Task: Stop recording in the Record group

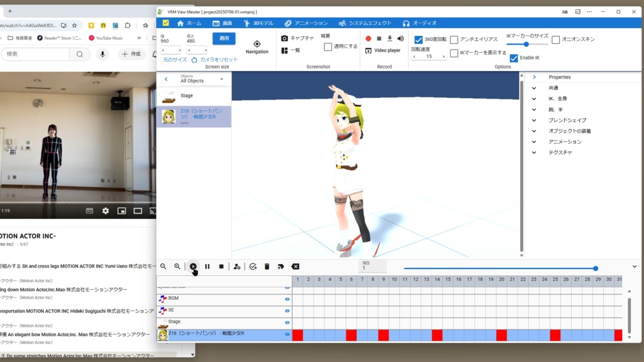Action: tap(379, 38)
